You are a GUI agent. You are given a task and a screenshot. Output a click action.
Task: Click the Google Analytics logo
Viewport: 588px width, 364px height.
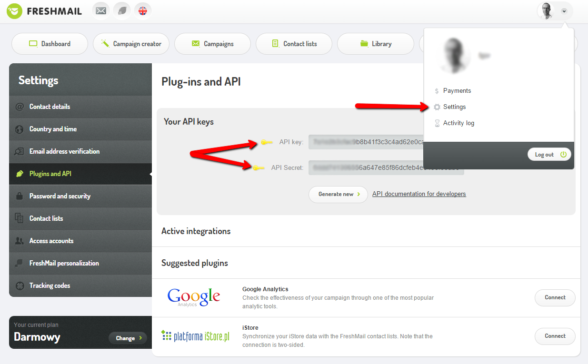[194, 297]
